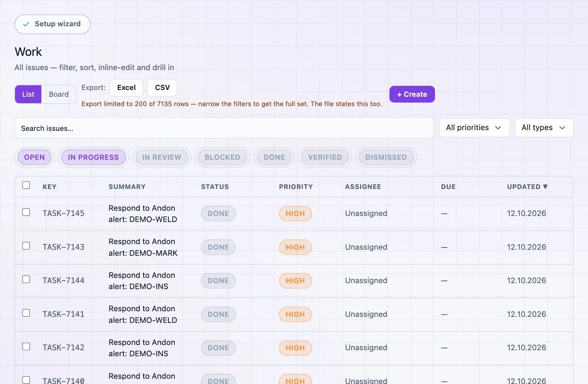588x384 pixels.
Task: Enable the BLOCKED status filter chip
Action: tap(222, 157)
